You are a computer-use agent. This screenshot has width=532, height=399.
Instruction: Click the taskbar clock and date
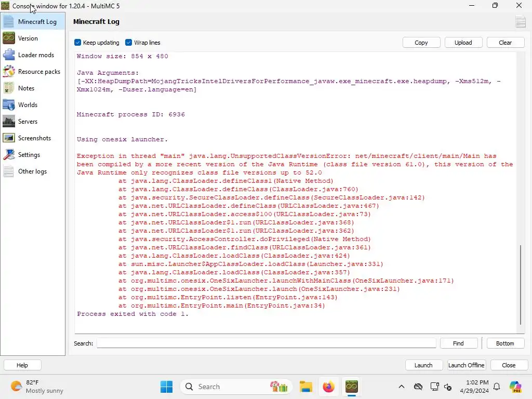pos(474,387)
